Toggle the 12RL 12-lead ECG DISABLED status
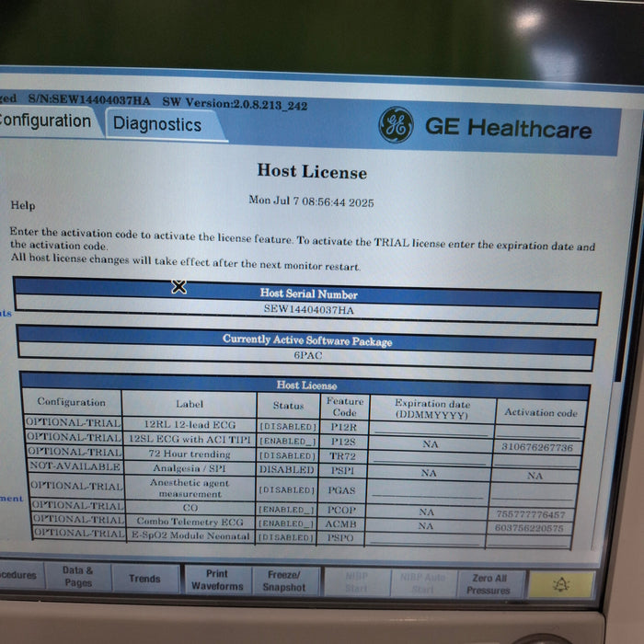 pos(288,427)
